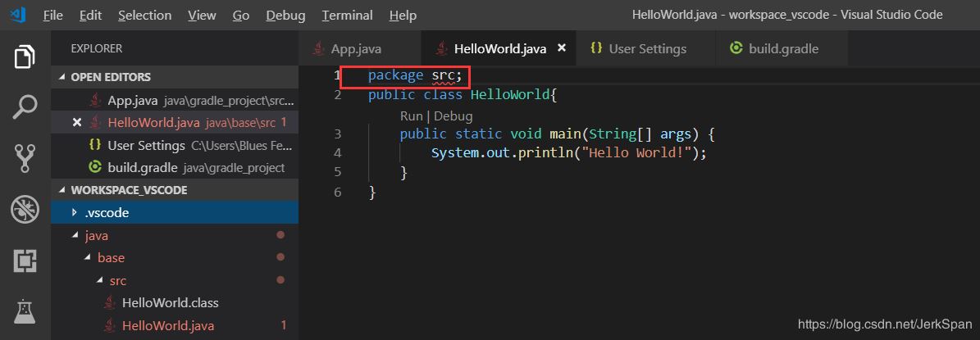Collapse the java folder

click(x=175, y=236)
